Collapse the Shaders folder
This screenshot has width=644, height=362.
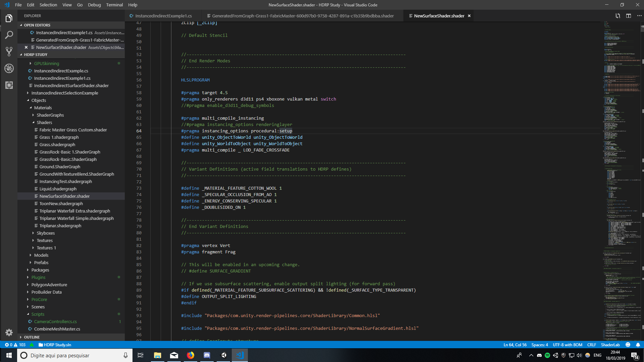44,122
